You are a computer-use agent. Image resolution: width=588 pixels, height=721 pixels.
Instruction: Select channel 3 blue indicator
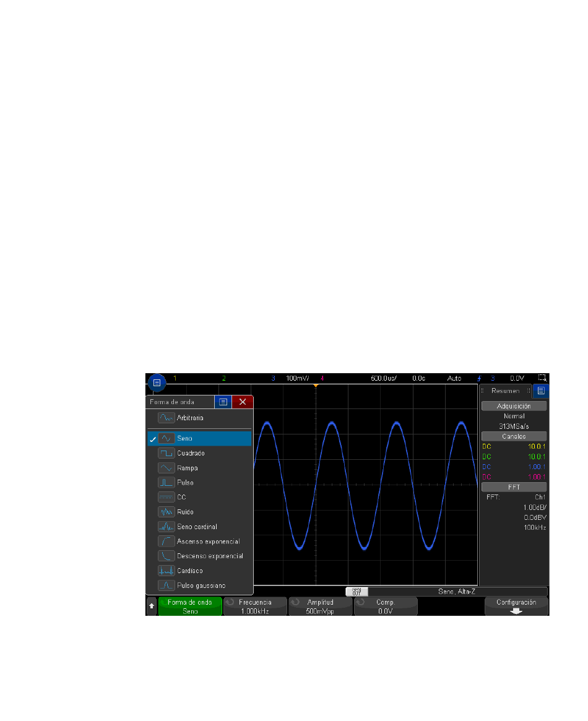(273, 378)
